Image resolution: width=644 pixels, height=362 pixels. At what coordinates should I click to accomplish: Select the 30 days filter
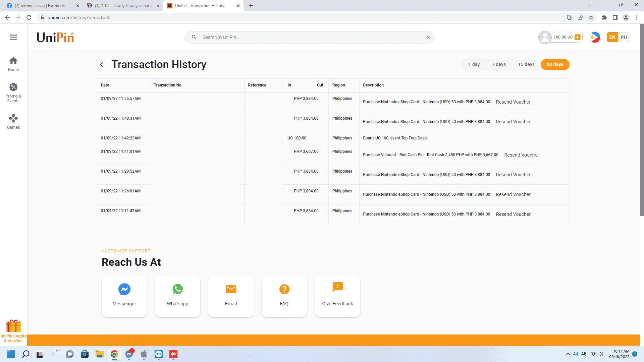555,64
